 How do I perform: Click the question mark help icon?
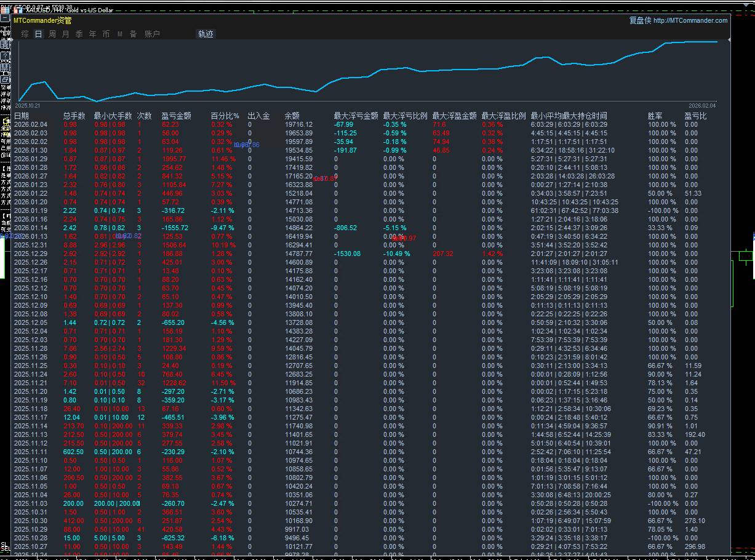pos(6,56)
